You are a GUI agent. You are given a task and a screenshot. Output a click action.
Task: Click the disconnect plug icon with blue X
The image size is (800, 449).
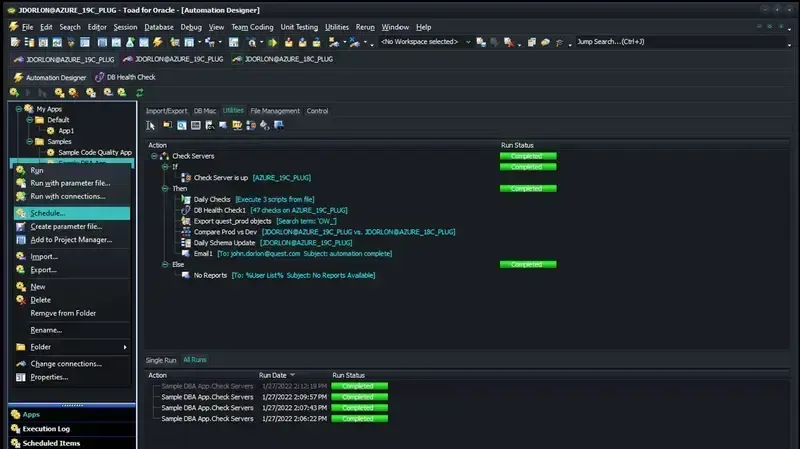pyautogui.click(x=355, y=42)
